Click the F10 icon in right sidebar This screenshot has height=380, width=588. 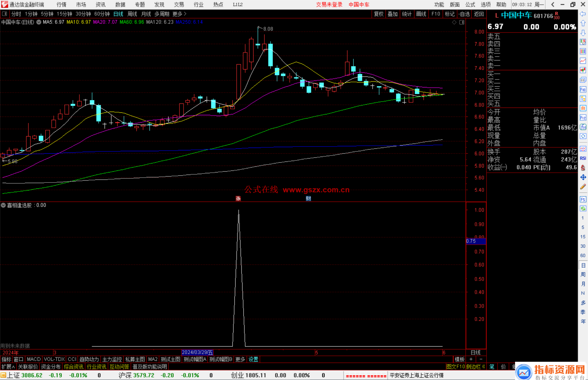pyautogui.click(x=583, y=89)
